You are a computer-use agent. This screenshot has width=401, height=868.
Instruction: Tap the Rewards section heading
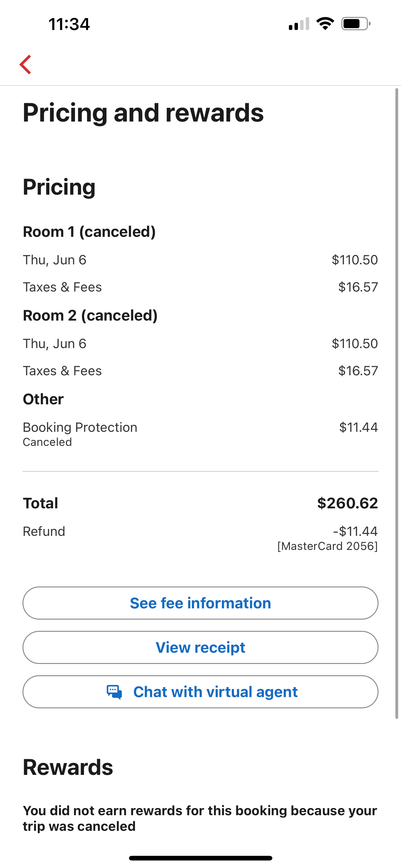point(68,767)
